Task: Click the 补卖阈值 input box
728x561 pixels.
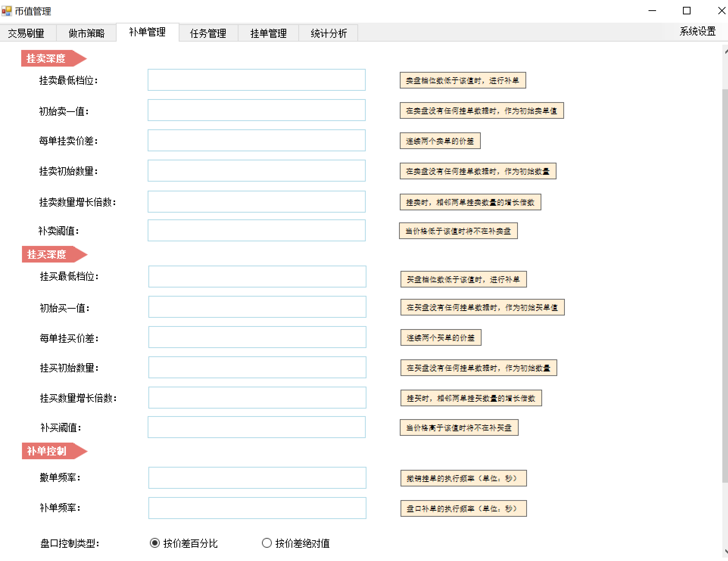Action: pos(257,230)
